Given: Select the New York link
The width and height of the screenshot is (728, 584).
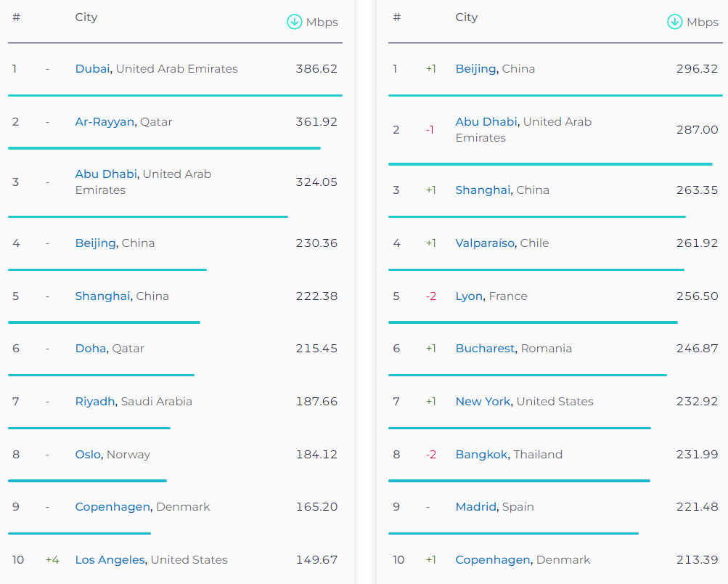Looking at the screenshot, I should 483,402.
